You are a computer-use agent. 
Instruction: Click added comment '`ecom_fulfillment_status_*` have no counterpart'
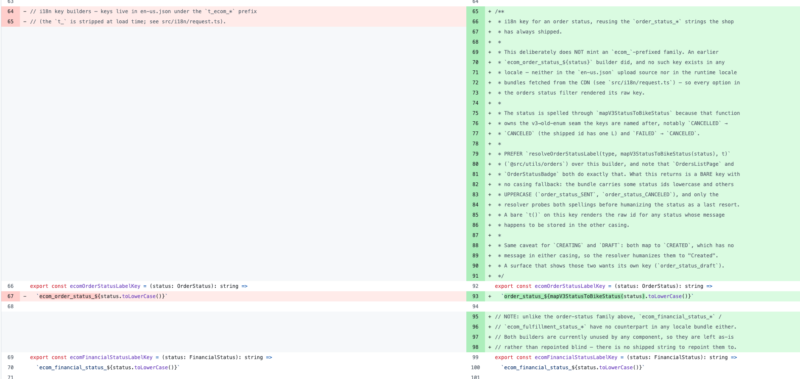point(615,327)
